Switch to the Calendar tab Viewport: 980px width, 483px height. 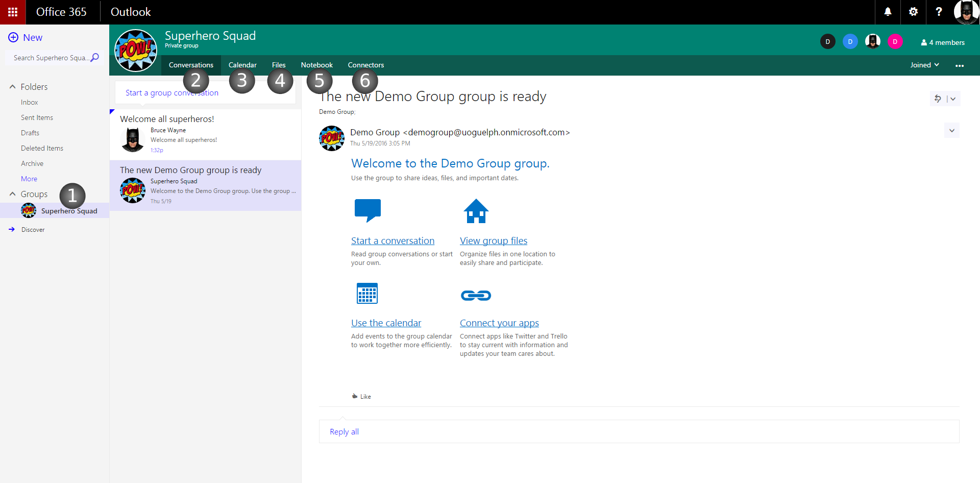242,65
